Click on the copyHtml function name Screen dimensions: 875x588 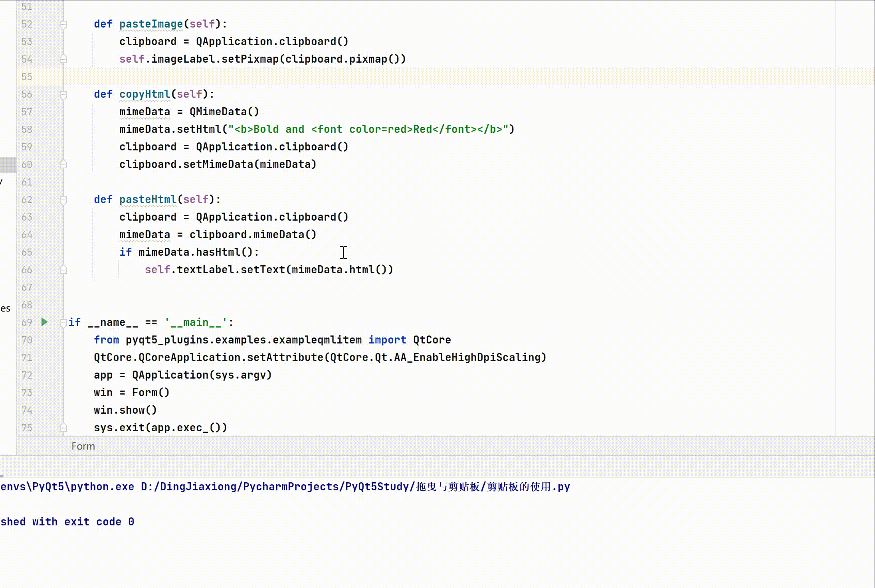coord(145,94)
